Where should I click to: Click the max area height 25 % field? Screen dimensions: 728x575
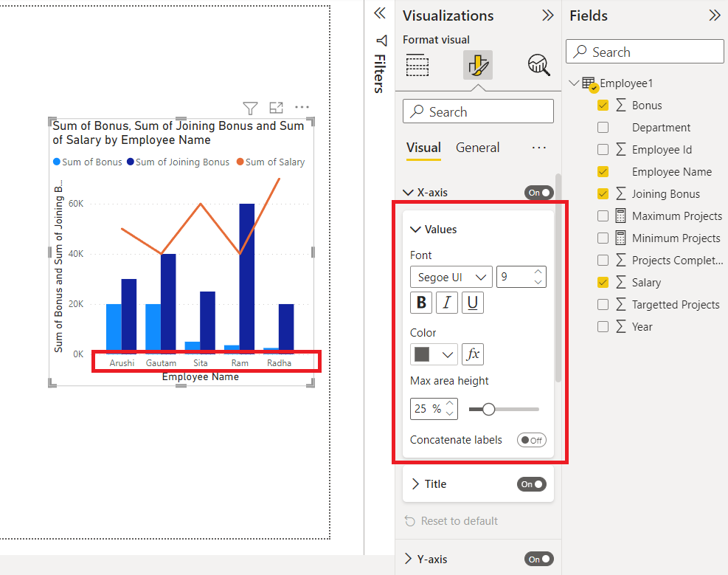(434, 409)
